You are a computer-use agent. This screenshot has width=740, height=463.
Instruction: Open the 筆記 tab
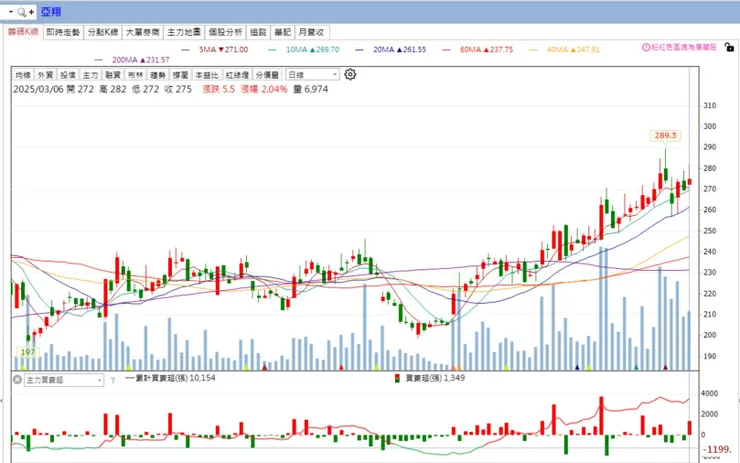click(283, 32)
